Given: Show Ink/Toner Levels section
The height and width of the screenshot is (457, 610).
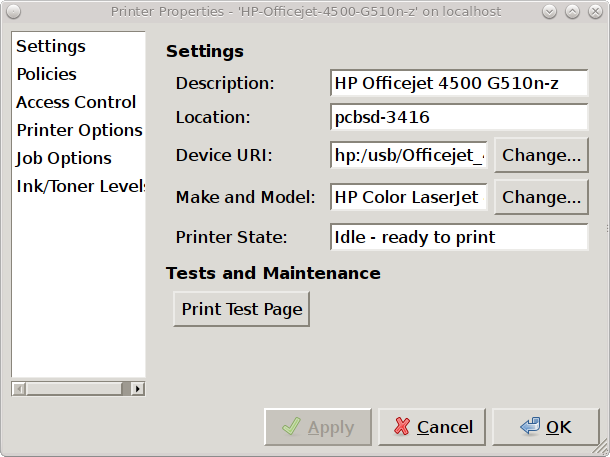Looking at the screenshot, I should click(x=78, y=186).
